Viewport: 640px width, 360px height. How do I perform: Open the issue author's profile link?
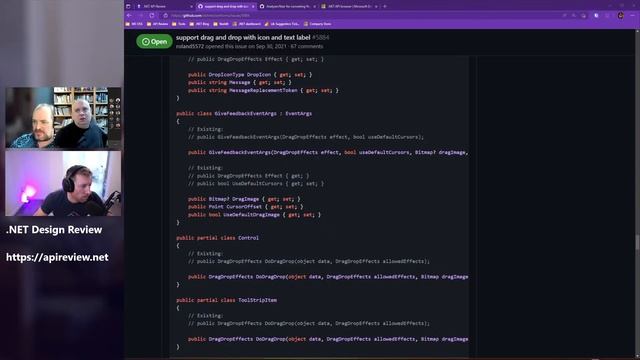[190, 47]
